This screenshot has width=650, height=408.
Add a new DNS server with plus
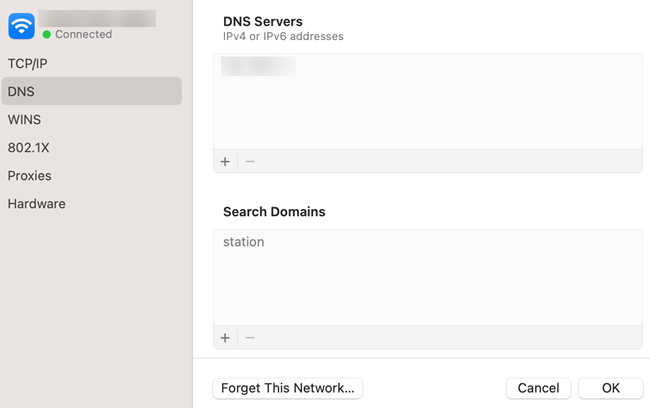point(225,162)
